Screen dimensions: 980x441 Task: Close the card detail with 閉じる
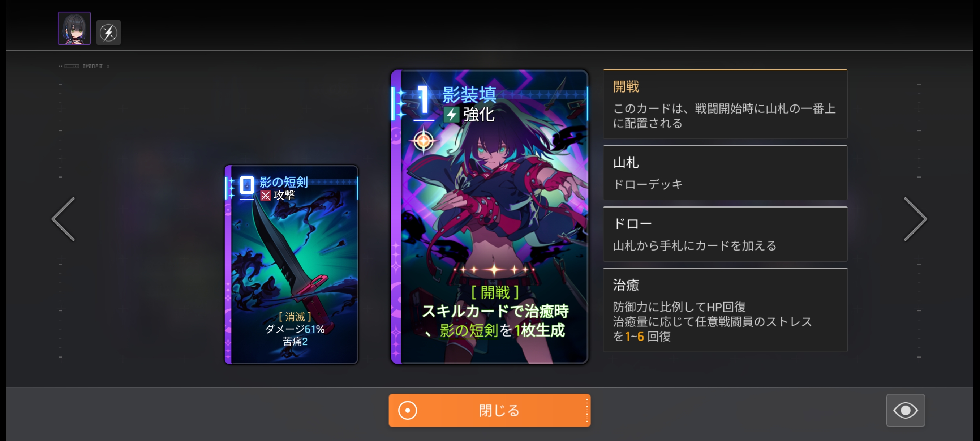489,410
